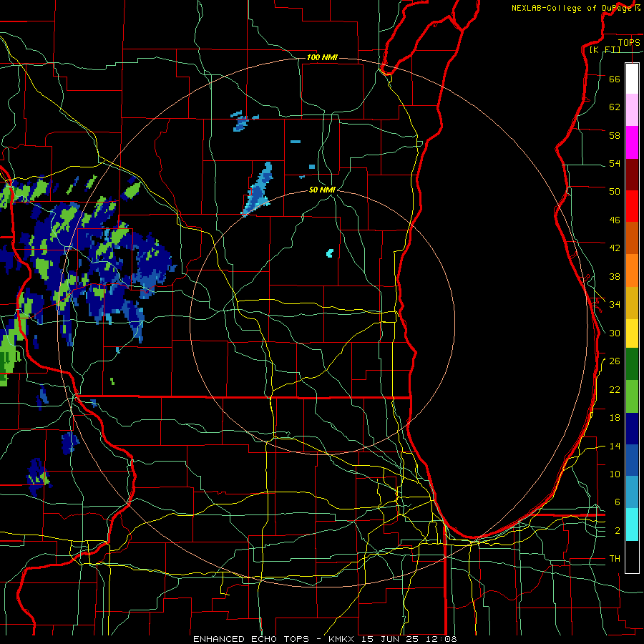
Task: Click the 100 NMI range ring label
Action: pos(322,57)
